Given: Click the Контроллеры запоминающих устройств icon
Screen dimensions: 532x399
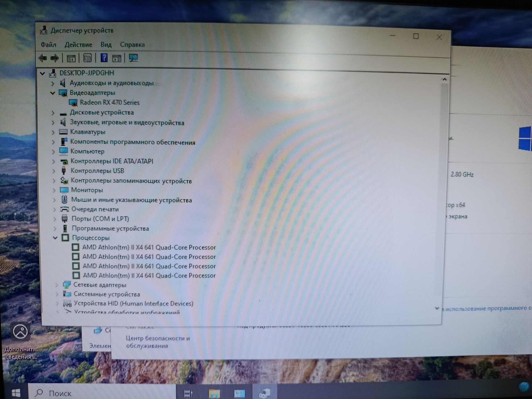Looking at the screenshot, I should click(x=64, y=181).
